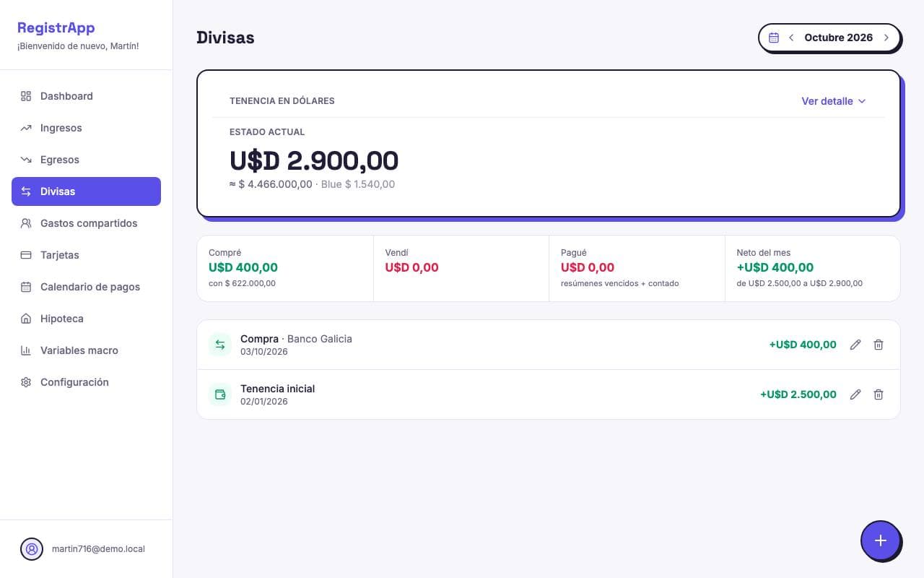Open Gastos compartidos section
924x578 pixels.
[86, 223]
